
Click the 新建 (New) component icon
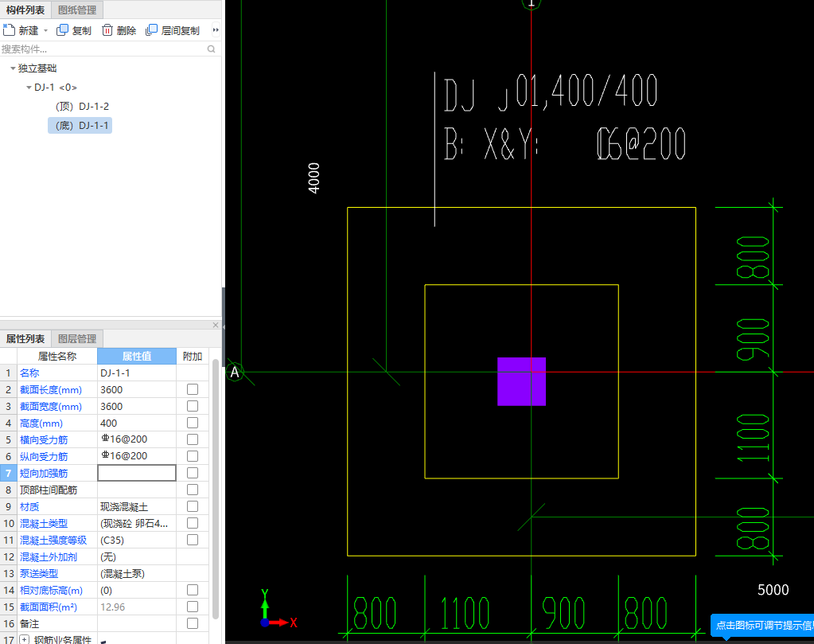[10, 30]
